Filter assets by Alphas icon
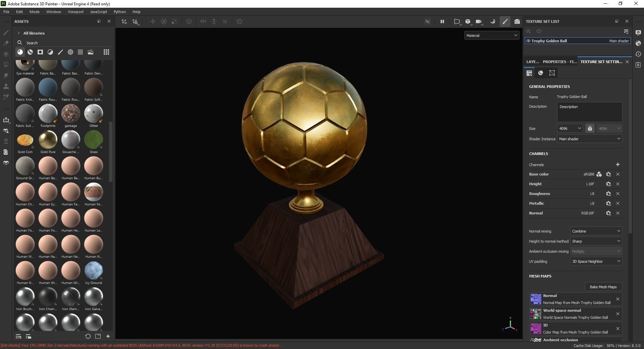 coord(70,52)
